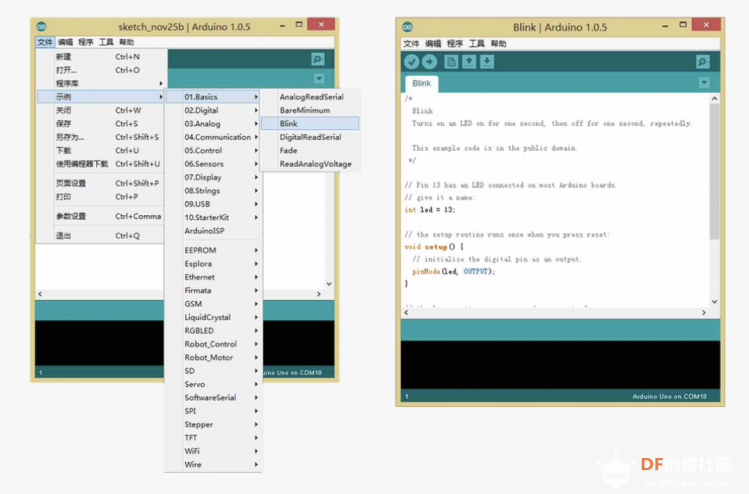Choose 保存 Ctrl+S menu entry
Image resolution: width=749 pixels, height=494 pixels.
(x=101, y=123)
